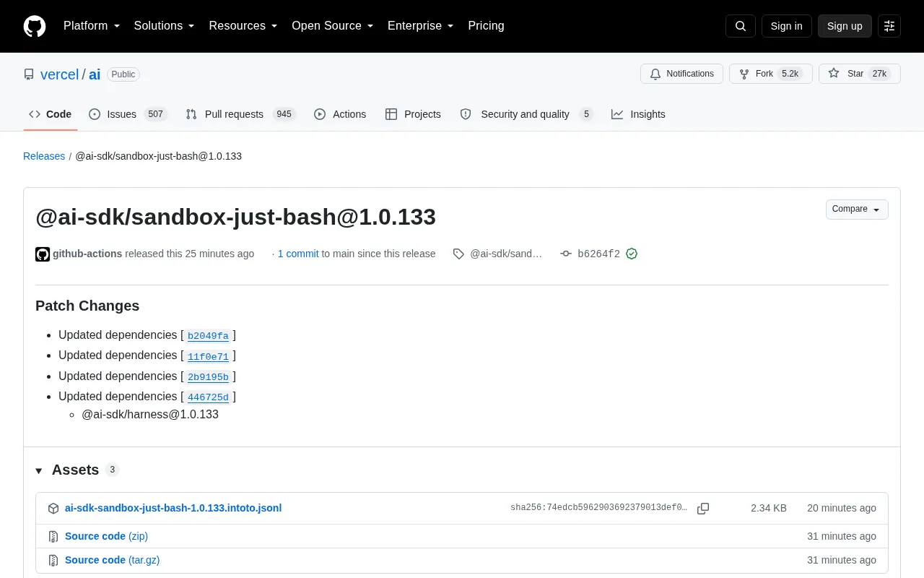Click the commit icon beside b6264f2
This screenshot has height=578, width=924.
point(566,254)
